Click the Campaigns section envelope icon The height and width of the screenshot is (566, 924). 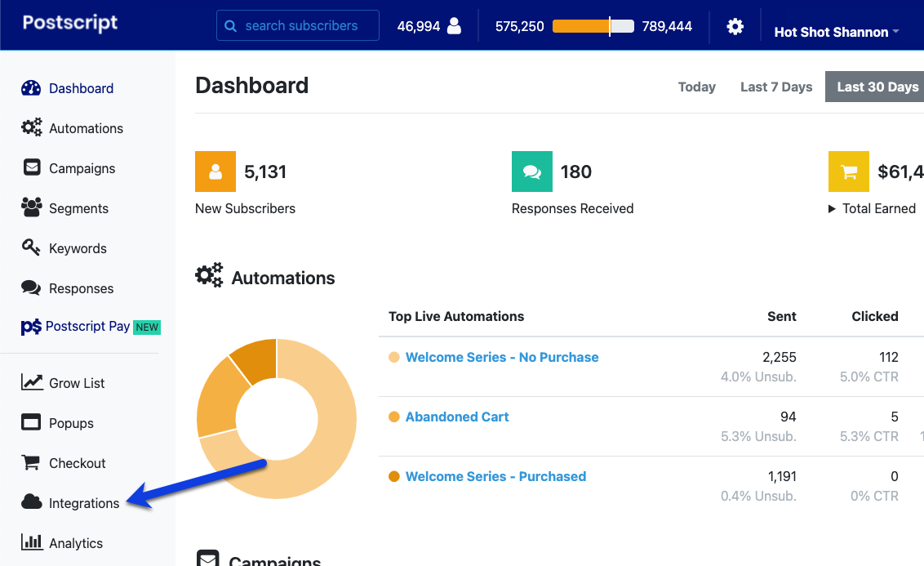(x=208, y=559)
